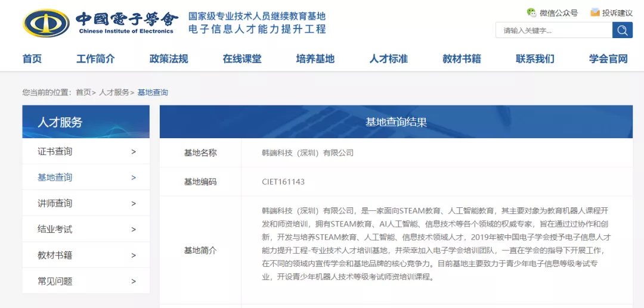
Task: Click the 首页 breadcrumb link
Action: pos(83,92)
